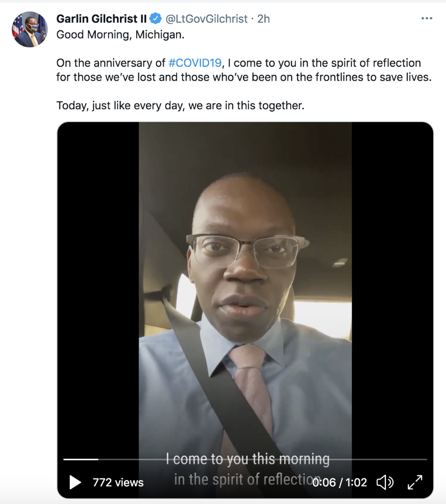The width and height of the screenshot is (446, 504).
Task: Click the "in the spirit of reflection" caption line
Action: pyautogui.click(x=243, y=479)
